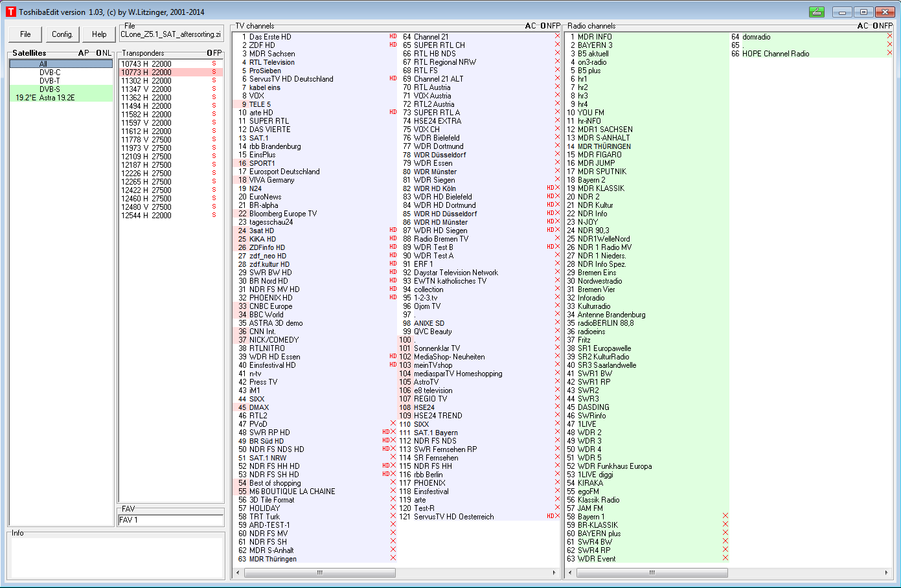
Task: Click the green eject icon in title bar
Action: [817, 12]
